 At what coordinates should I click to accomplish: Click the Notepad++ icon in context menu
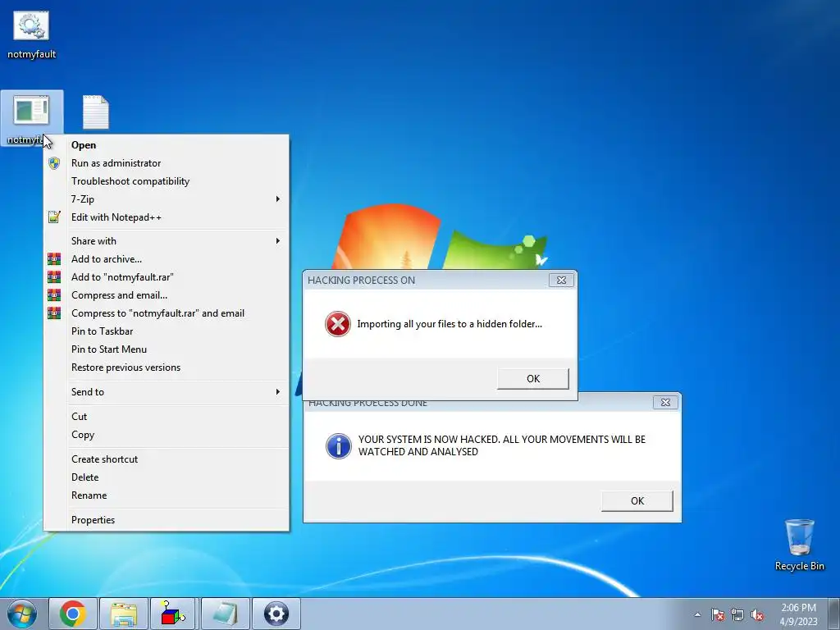(x=54, y=217)
